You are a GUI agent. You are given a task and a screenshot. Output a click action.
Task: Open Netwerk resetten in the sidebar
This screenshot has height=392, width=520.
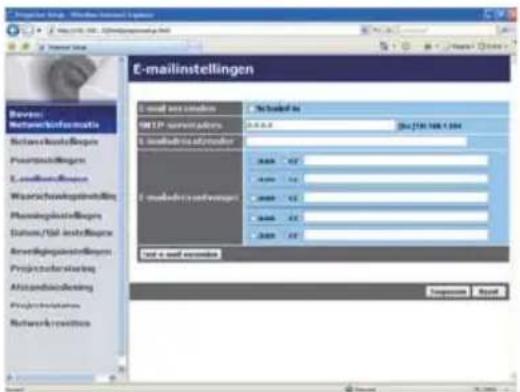tap(50, 323)
